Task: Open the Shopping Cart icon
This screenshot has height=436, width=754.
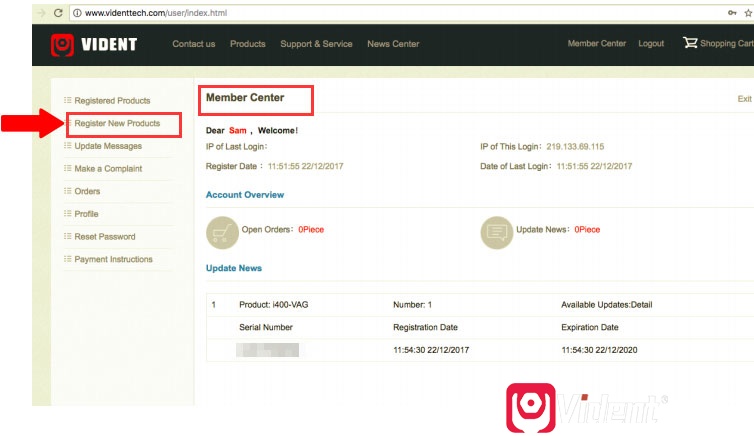Action: (x=690, y=43)
